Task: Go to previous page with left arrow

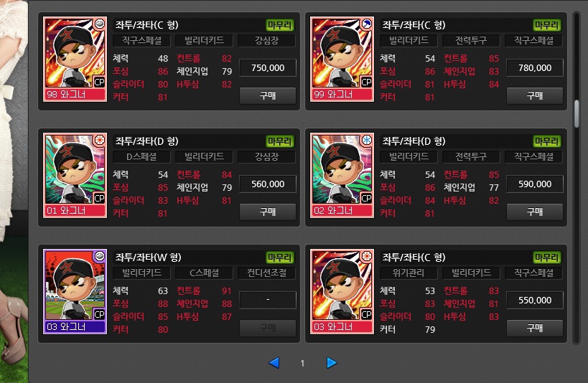Action: 274,362
